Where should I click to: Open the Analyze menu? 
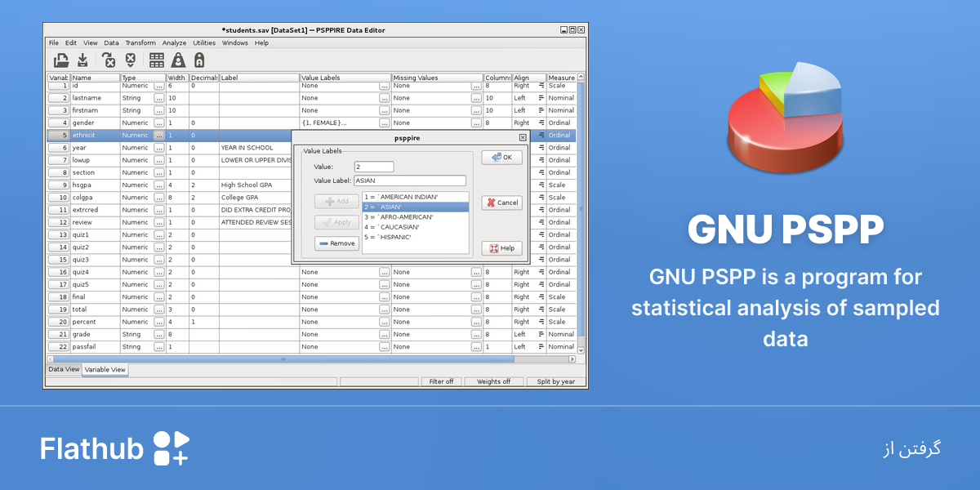174,42
